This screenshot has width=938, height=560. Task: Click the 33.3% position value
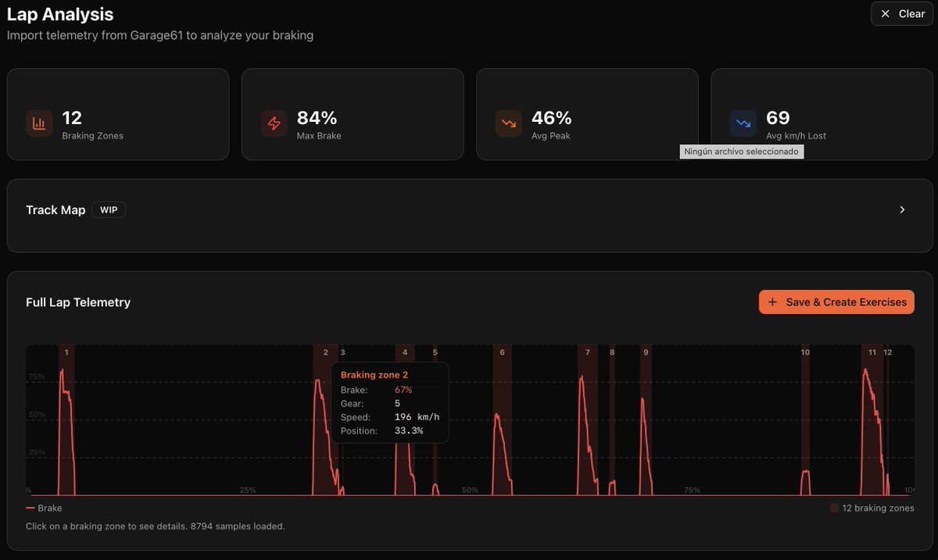(x=409, y=431)
